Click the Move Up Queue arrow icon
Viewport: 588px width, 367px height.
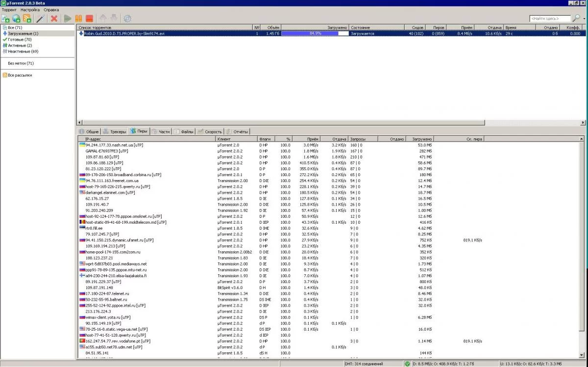103,19
